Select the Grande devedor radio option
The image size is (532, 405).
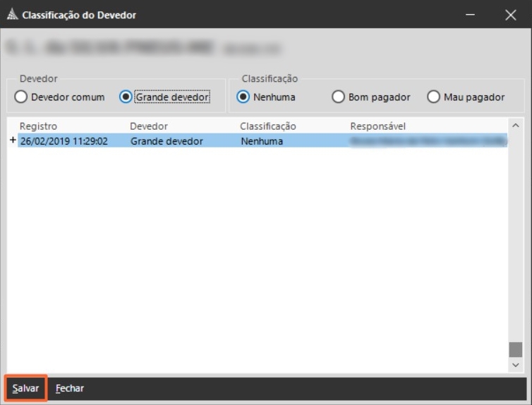(165, 97)
